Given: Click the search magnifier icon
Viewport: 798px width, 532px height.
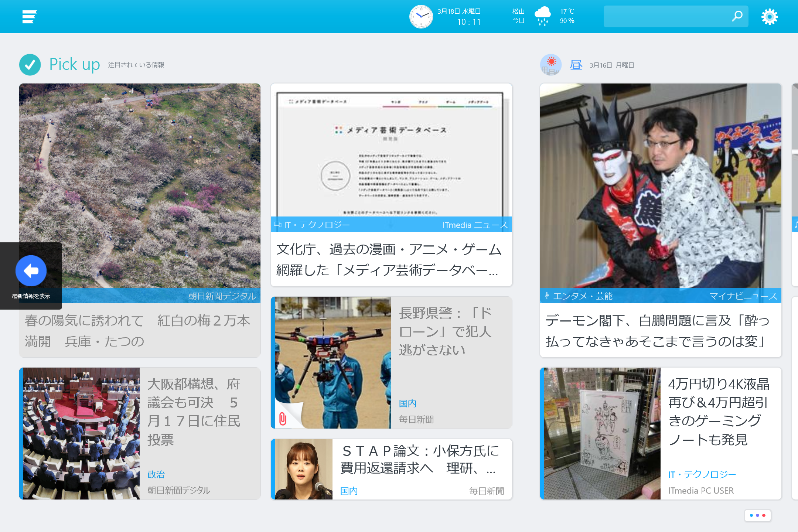Looking at the screenshot, I should tap(737, 16).
